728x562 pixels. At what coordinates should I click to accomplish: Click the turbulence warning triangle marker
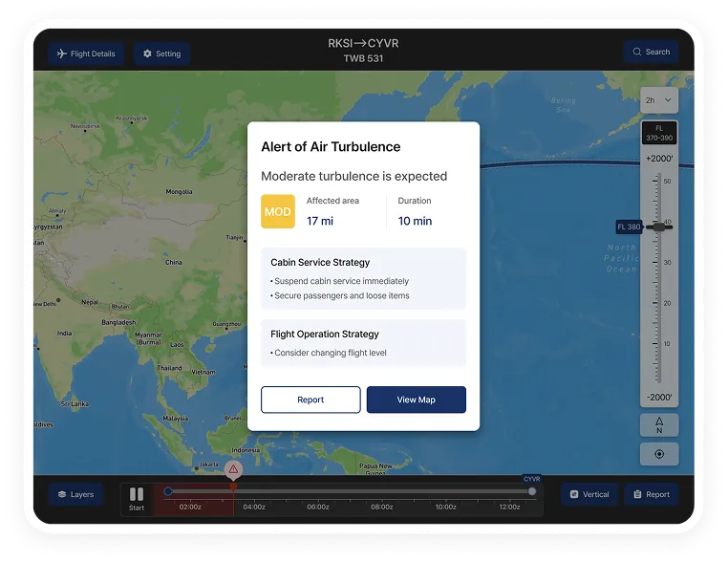[233, 469]
